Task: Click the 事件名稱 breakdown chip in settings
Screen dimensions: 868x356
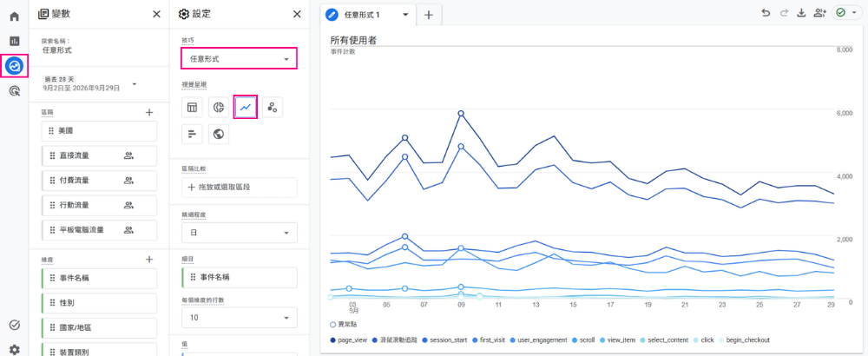Action: coord(240,277)
